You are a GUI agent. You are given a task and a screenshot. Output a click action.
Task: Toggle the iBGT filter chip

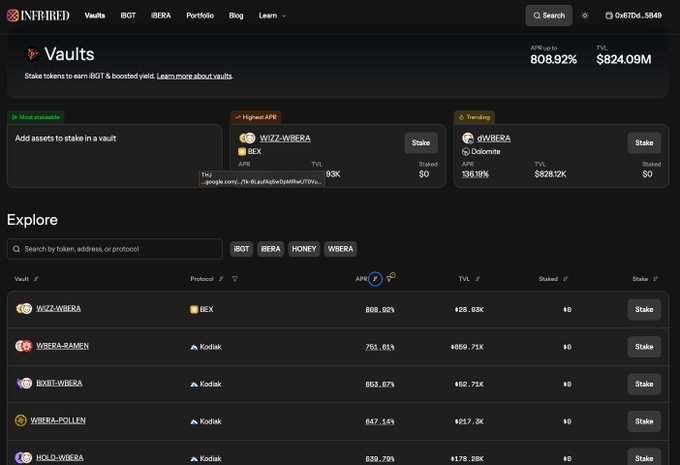click(x=242, y=249)
